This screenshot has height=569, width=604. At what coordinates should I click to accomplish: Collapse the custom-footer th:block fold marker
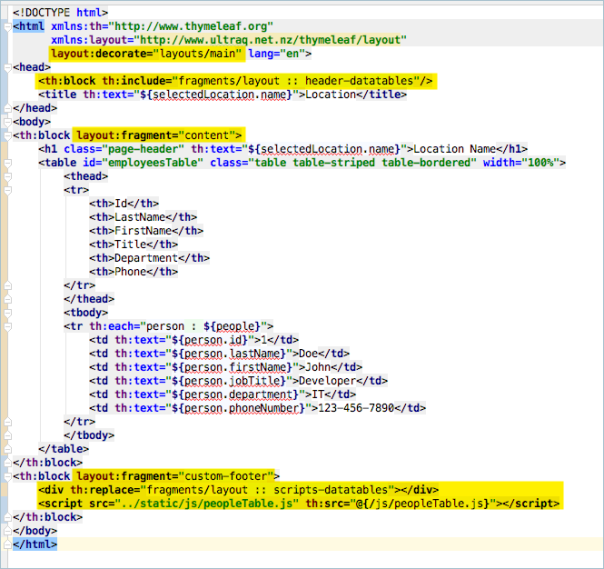[8, 476]
